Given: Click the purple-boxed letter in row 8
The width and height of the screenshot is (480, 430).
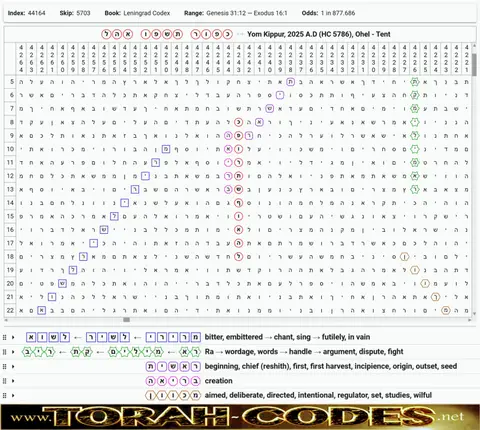Looking at the screenshot, I should tap(259, 122).
